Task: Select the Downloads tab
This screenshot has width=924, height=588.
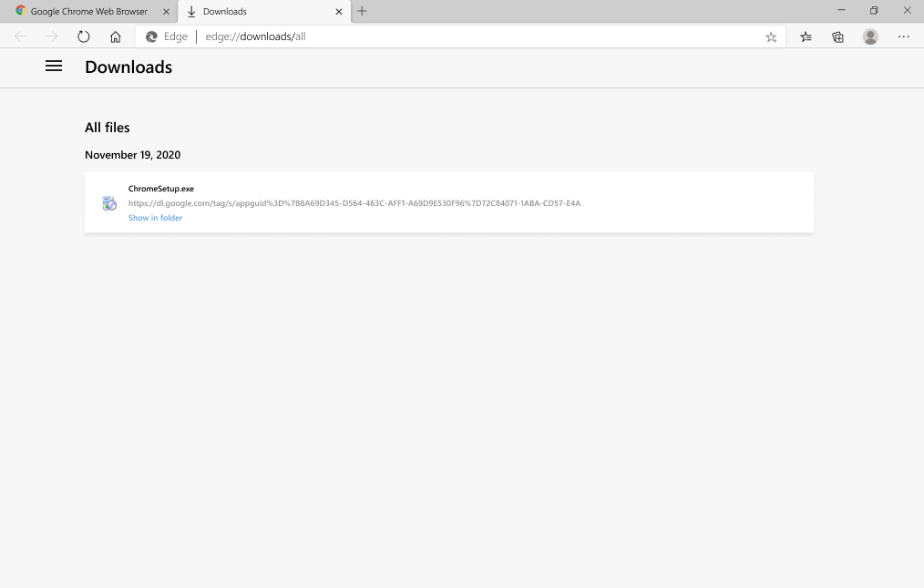Action: point(255,12)
